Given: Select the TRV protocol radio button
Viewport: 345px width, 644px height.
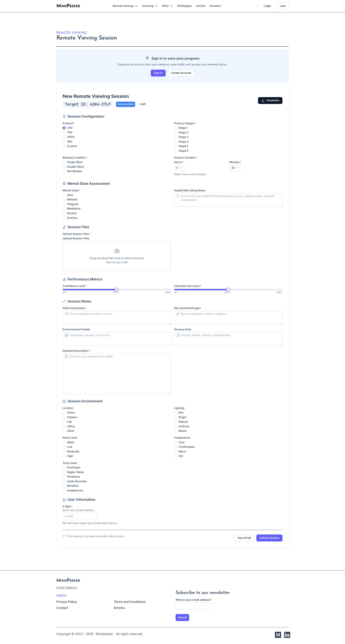Looking at the screenshot, I should click(x=64, y=132).
